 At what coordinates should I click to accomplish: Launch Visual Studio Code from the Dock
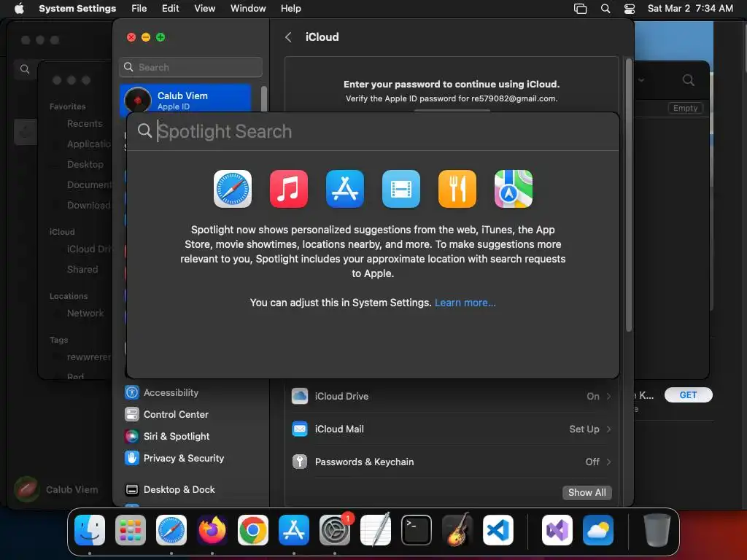point(498,530)
